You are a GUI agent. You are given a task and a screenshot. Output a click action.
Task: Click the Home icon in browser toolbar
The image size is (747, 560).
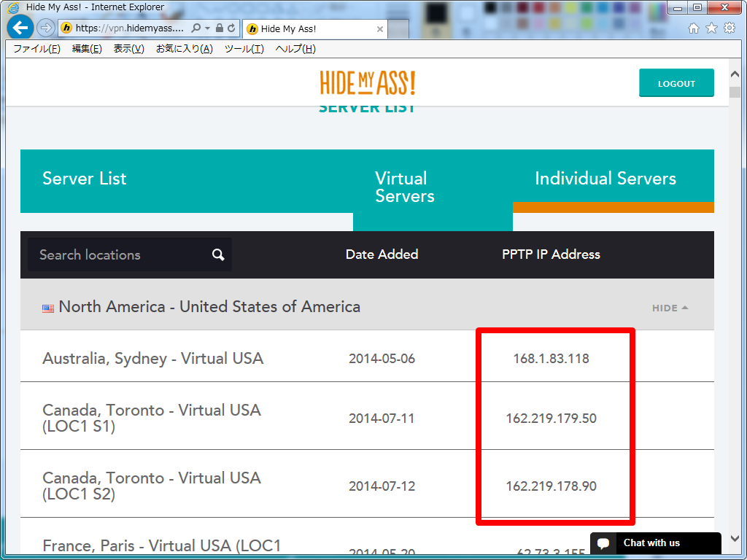coord(694,28)
